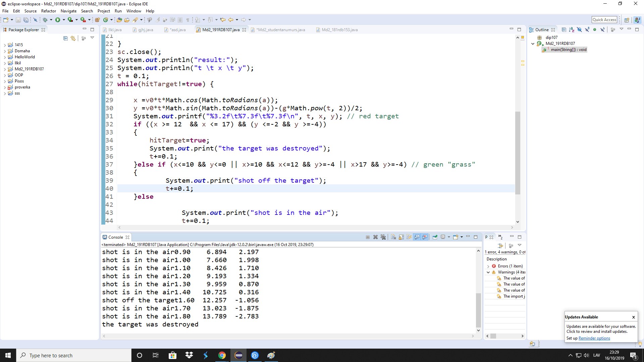This screenshot has width=644, height=362.
Task: Open the Refactor menu
Action: pos(49,11)
